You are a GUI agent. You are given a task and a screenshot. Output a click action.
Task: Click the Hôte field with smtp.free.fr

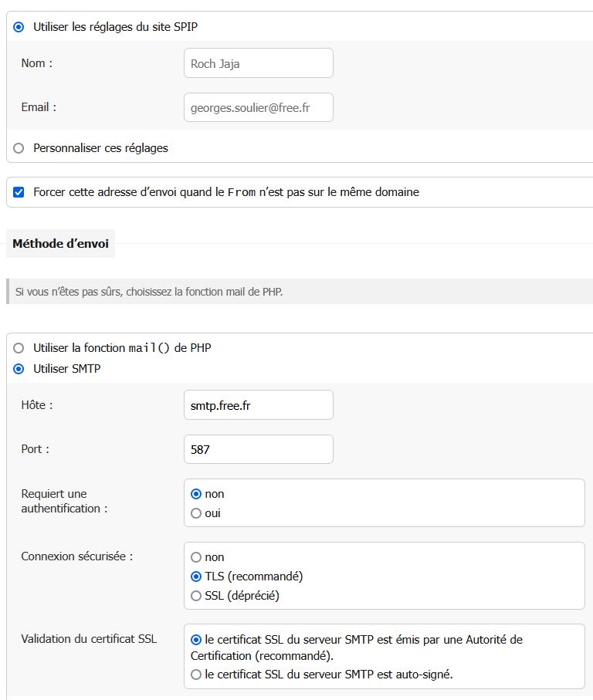259,405
